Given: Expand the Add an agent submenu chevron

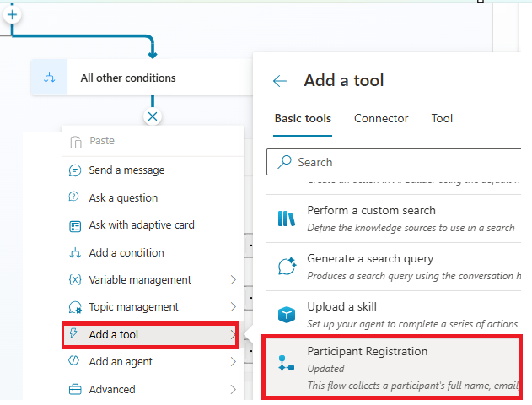Looking at the screenshot, I should click(233, 362).
